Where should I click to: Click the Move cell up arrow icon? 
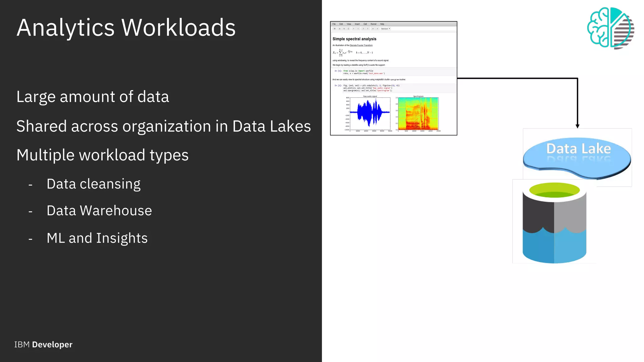point(353,29)
